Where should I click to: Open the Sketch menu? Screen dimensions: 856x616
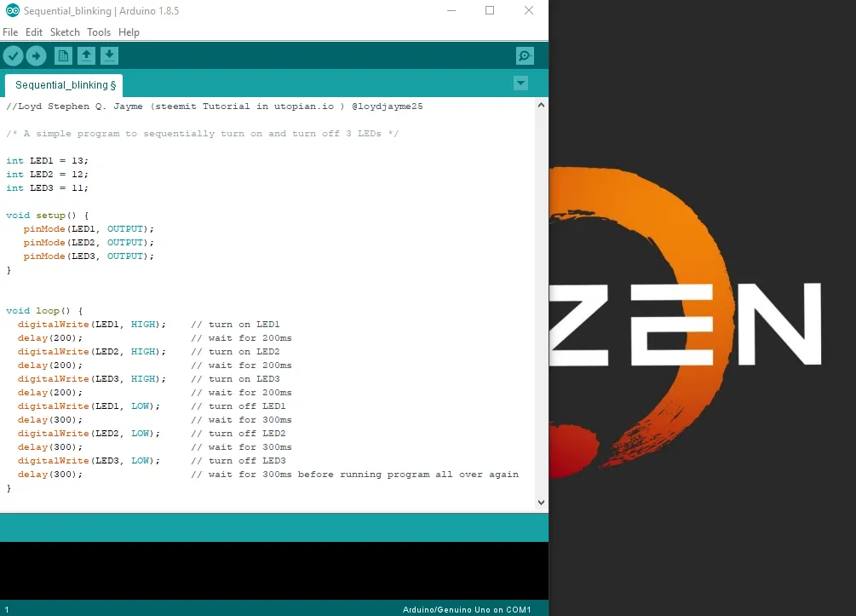(x=65, y=32)
